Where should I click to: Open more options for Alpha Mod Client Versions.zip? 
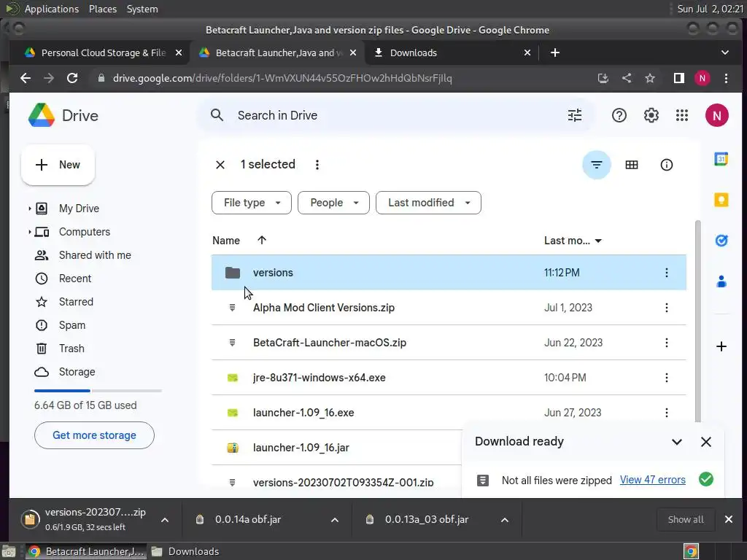tap(667, 308)
